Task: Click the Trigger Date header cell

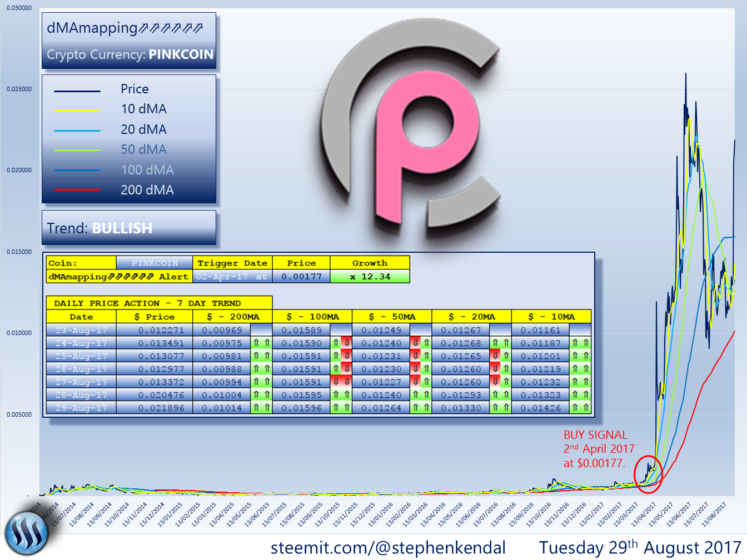Action: click(x=232, y=263)
